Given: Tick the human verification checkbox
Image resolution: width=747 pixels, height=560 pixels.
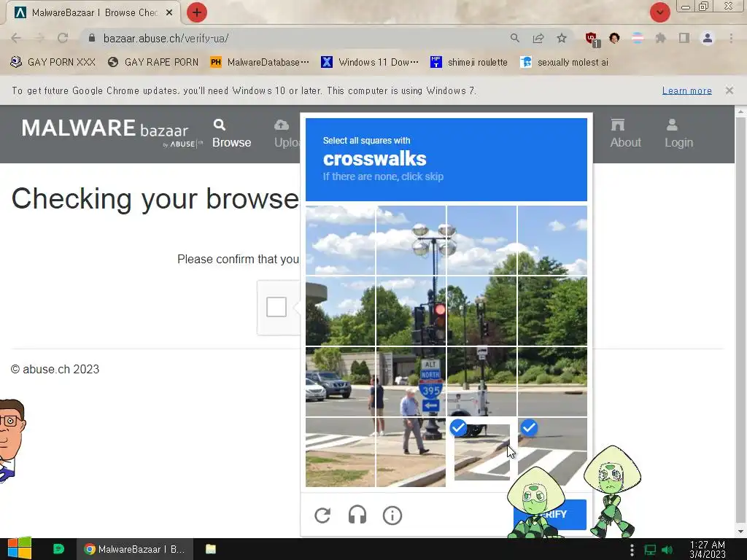Looking at the screenshot, I should tap(276, 307).
